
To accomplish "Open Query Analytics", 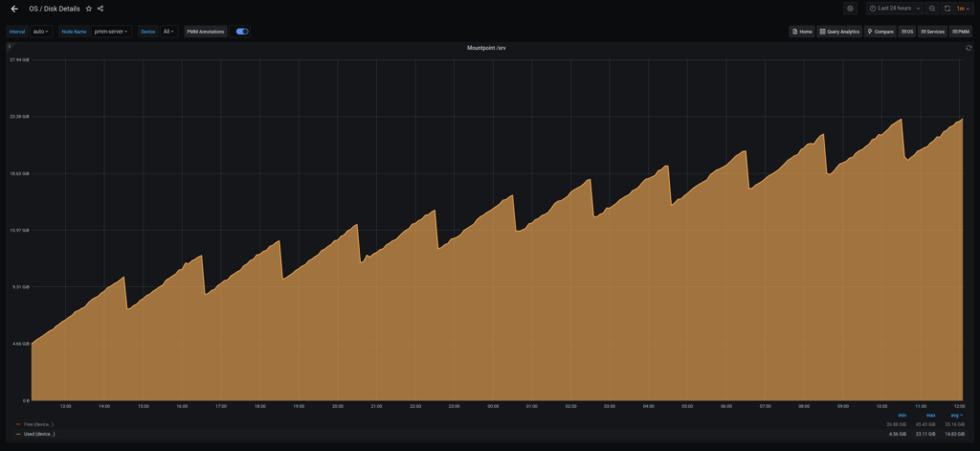I will click(x=839, y=32).
